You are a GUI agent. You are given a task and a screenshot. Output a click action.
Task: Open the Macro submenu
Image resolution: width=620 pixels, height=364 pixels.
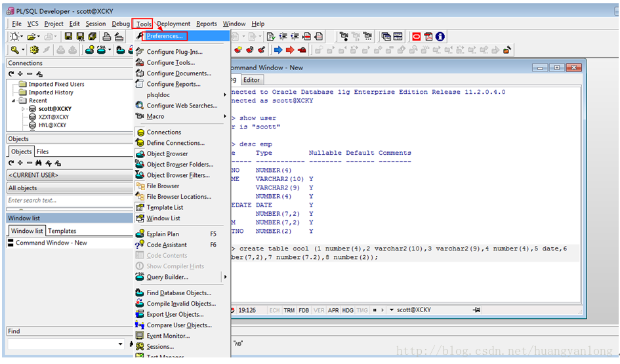182,116
